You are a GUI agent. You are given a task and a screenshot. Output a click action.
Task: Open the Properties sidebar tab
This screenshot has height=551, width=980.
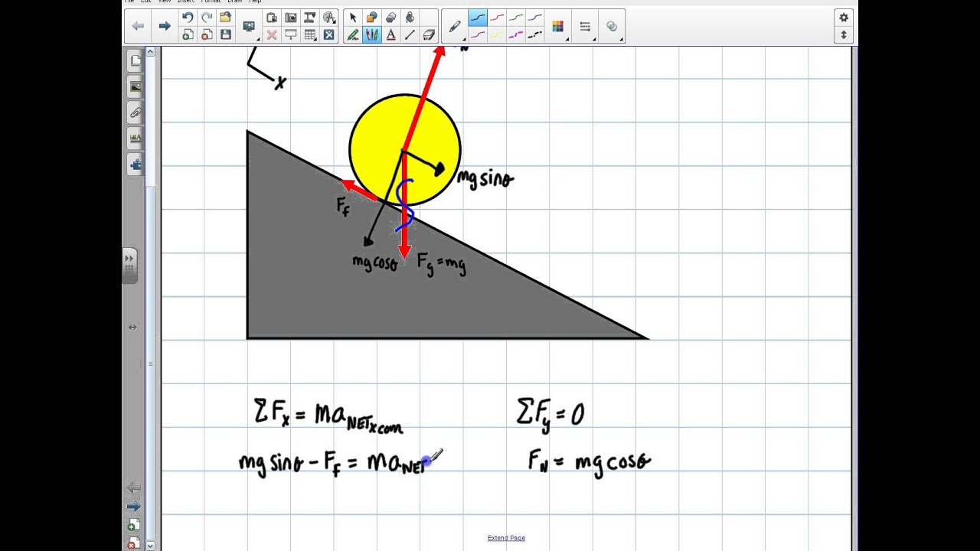click(x=136, y=139)
